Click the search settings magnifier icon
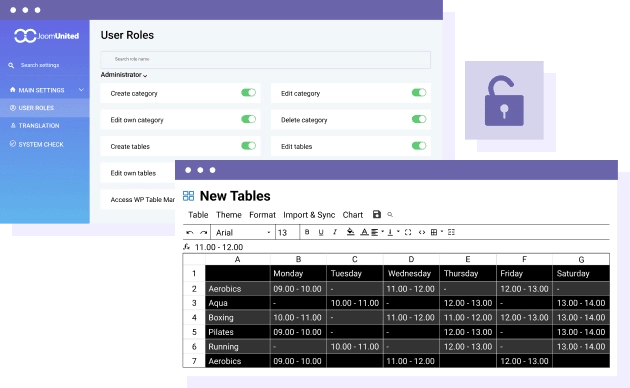630x388 pixels. click(x=11, y=65)
